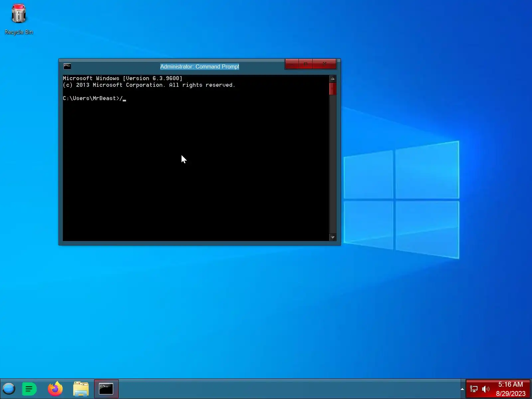This screenshot has width=532, height=399.
Task: Open File Explorer from the taskbar
Action: tap(81, 389)
